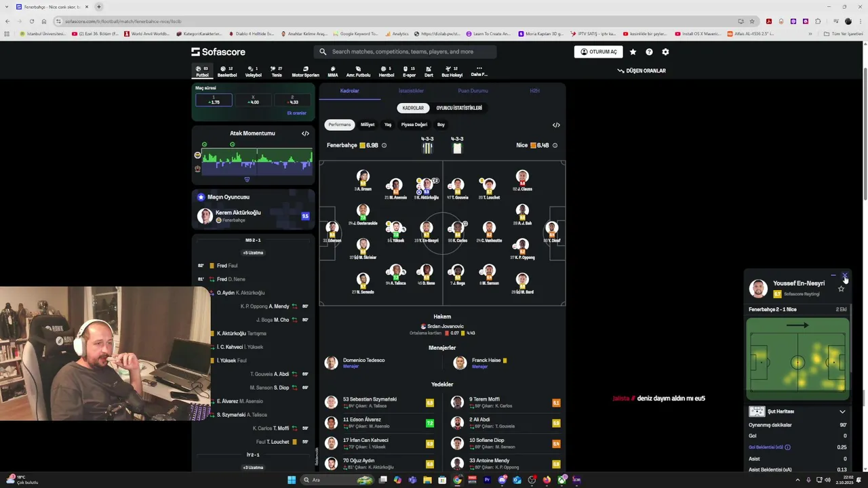The image size is (868, 488).
Task: Open substitute Terem Moffi row
Action: coord(506,403)
